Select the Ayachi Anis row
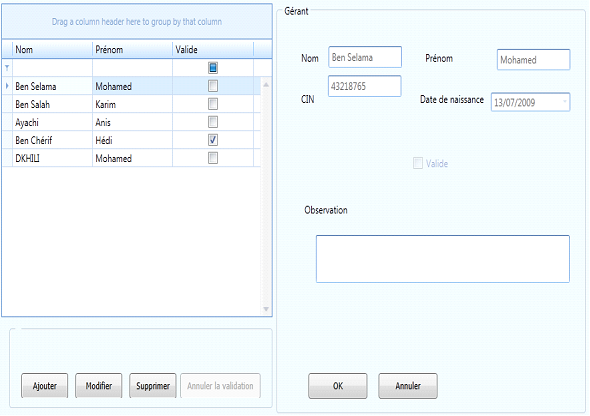590x416 pixels. 131,122
